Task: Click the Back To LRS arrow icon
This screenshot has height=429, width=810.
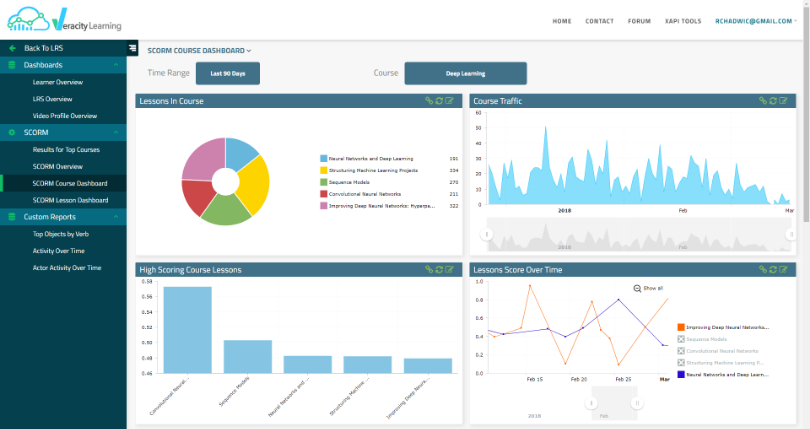Action: click(12, 48)
